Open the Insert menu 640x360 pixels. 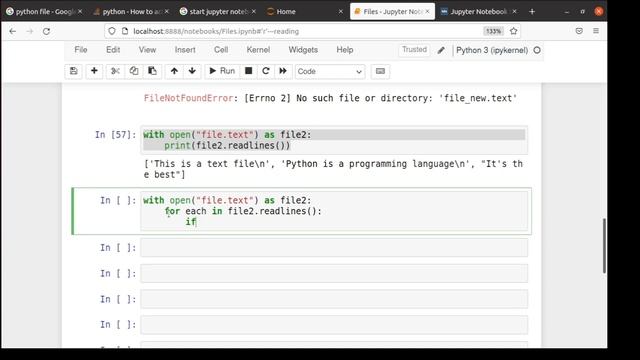pos(185,50)
